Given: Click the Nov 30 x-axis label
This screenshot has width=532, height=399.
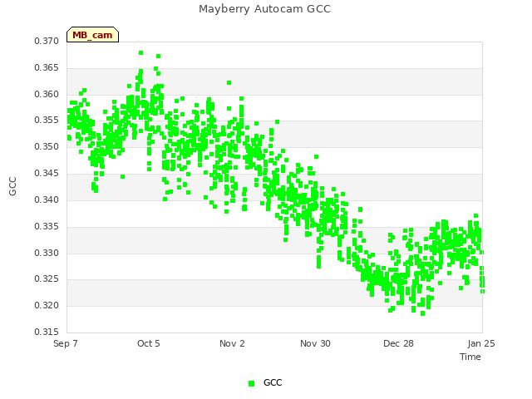Looking at the screenshot, I should coord(315,343).
